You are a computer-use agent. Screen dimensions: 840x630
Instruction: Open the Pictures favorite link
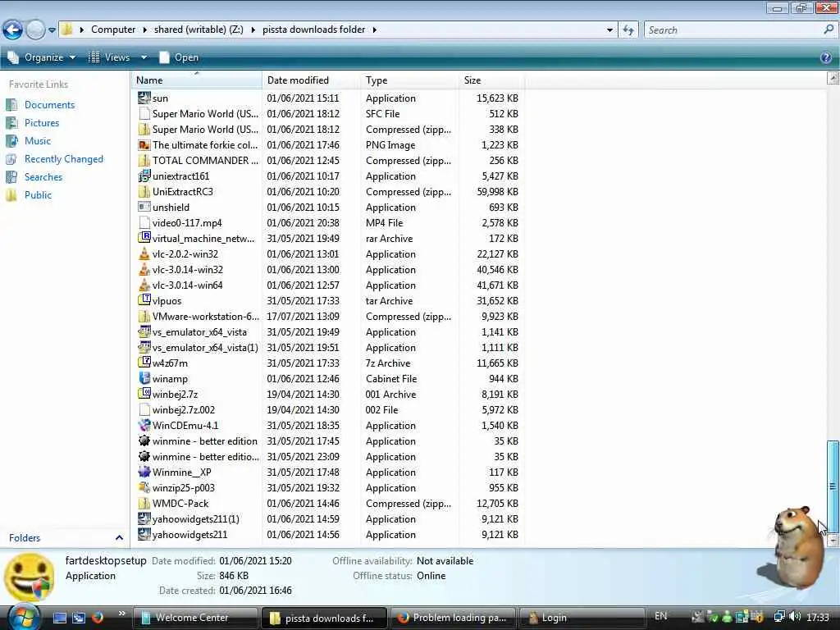click(x=42, y=123)
